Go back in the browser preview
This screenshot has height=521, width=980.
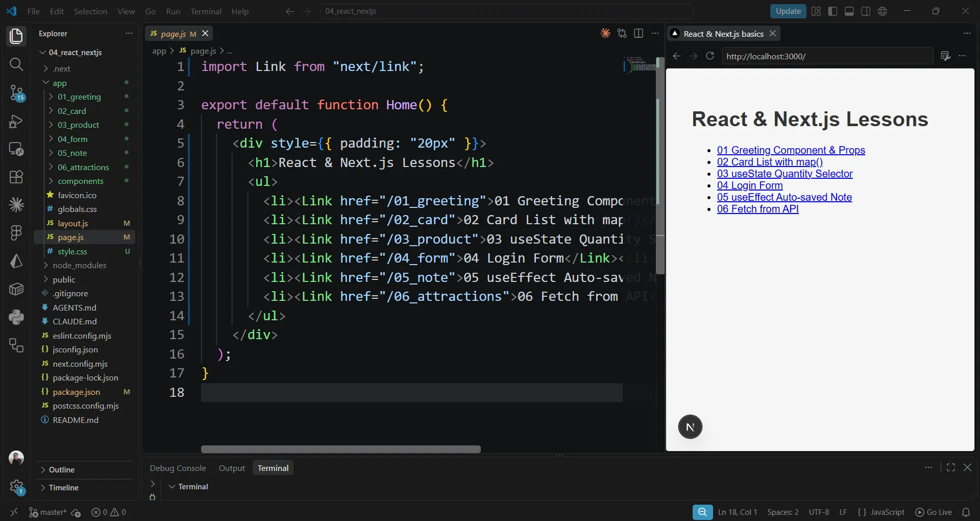[x=677, y=56]
